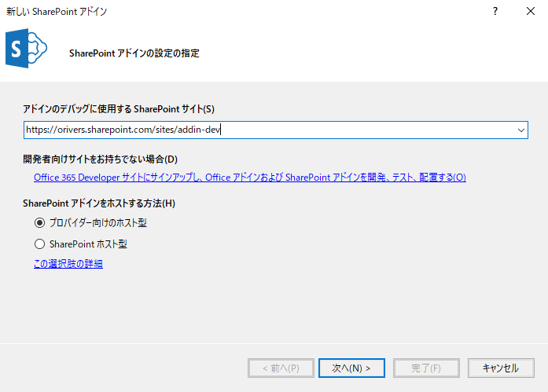The width and height of the screenshot is (548, 392).
Task: Click into the SharePoint site URL field
Action: [267, 130]
